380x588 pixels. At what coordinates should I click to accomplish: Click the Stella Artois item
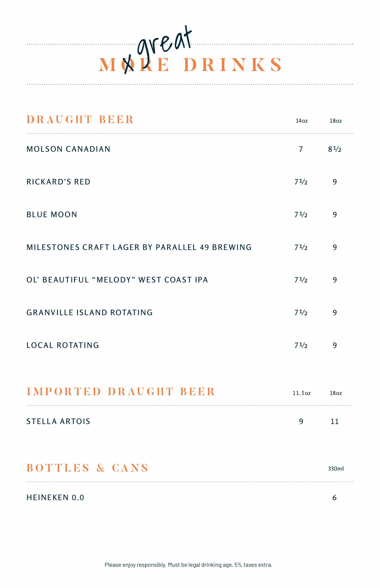coord(58,421)
